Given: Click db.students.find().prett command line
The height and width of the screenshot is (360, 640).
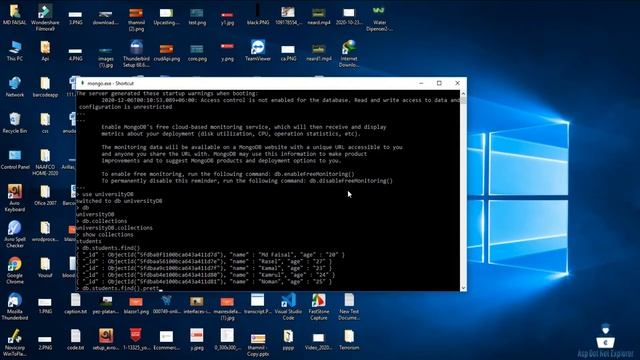Looking at the screenshot, I should click(120, 288).
